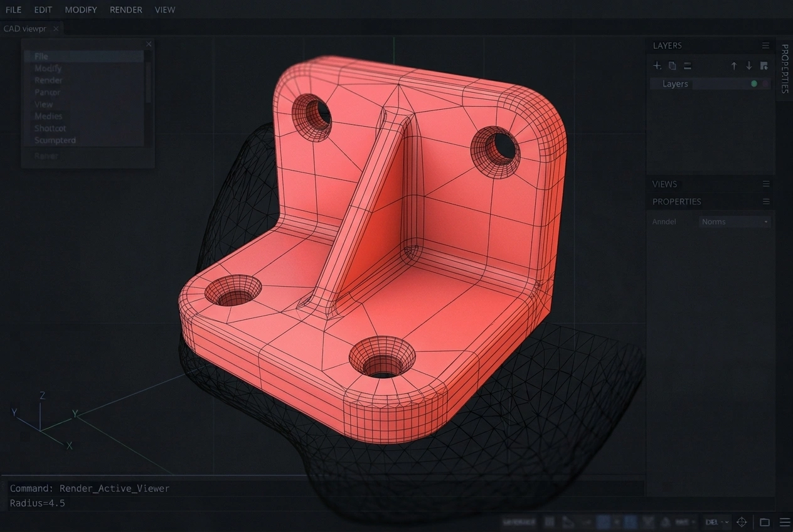793x532 pixels.
Task: Open the Norms dropdown in Properties
Action: (x=735, y=221)
